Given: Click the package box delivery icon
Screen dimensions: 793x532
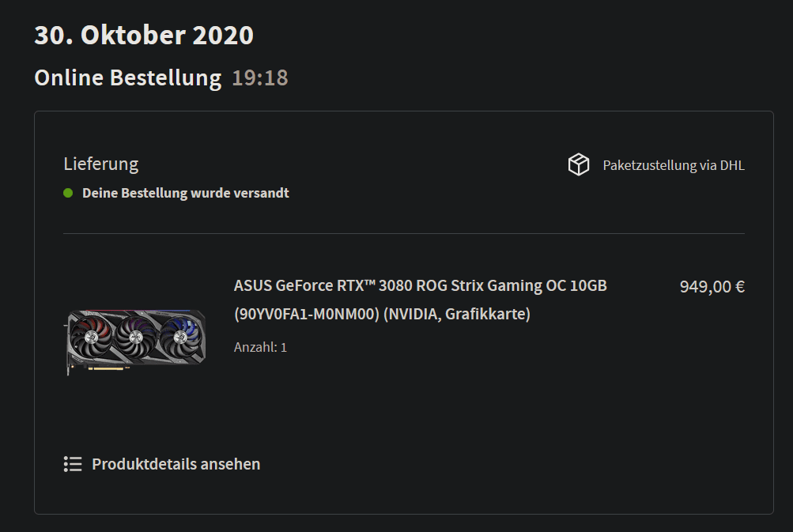Looking at the screenshot, I should point(579,164).
